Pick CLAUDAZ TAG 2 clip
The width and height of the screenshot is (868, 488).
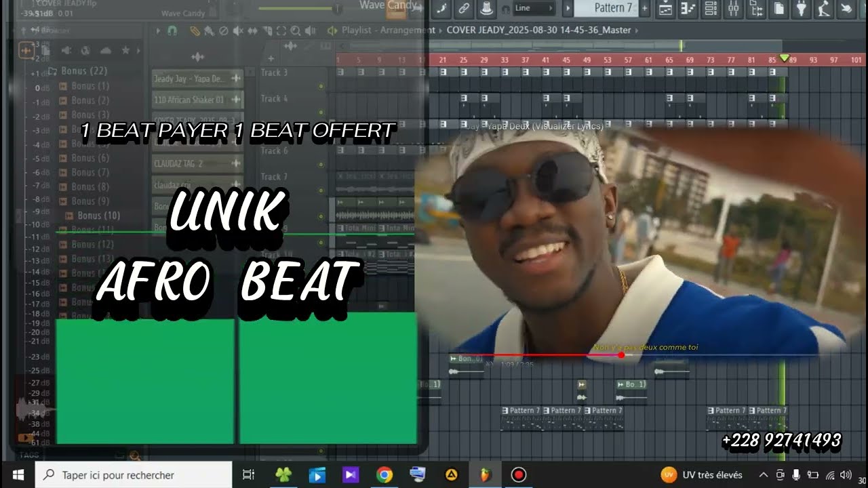click(x=197, y=163)
